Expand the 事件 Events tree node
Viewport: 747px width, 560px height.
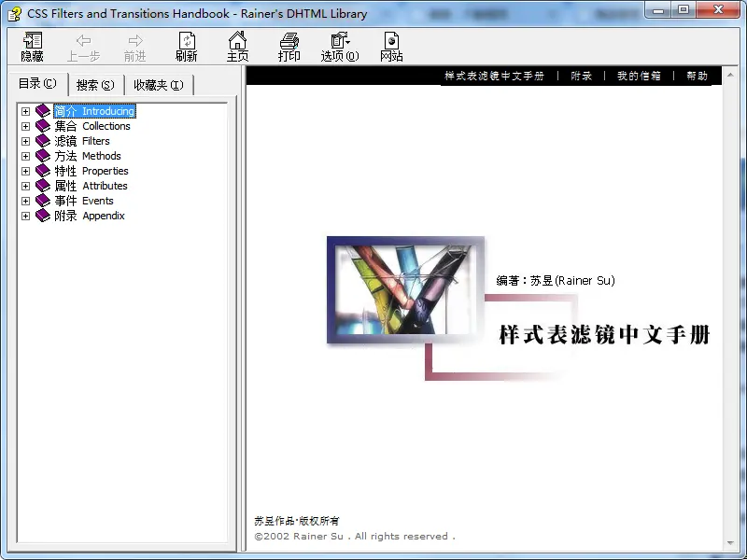pyautogui.click(x=26, y=201)
